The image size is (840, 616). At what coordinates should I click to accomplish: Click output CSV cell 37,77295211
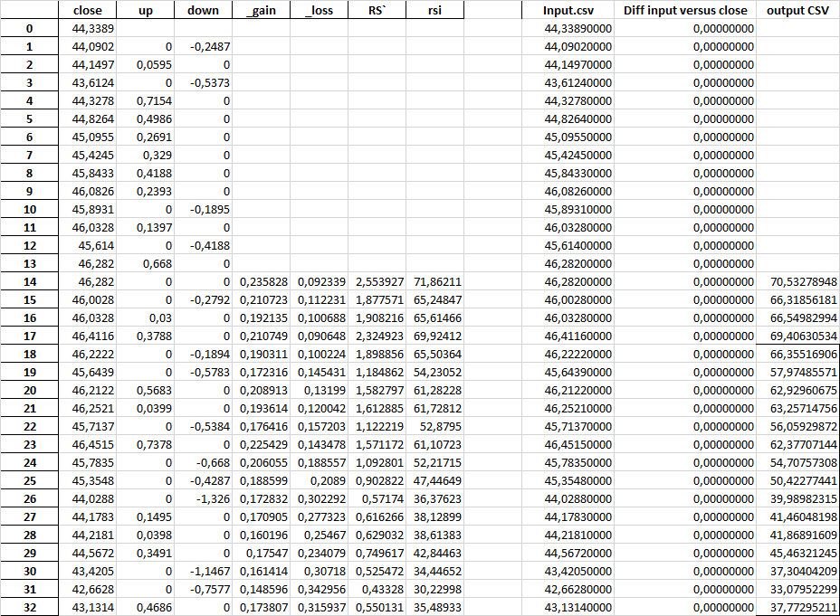[797, 607]
